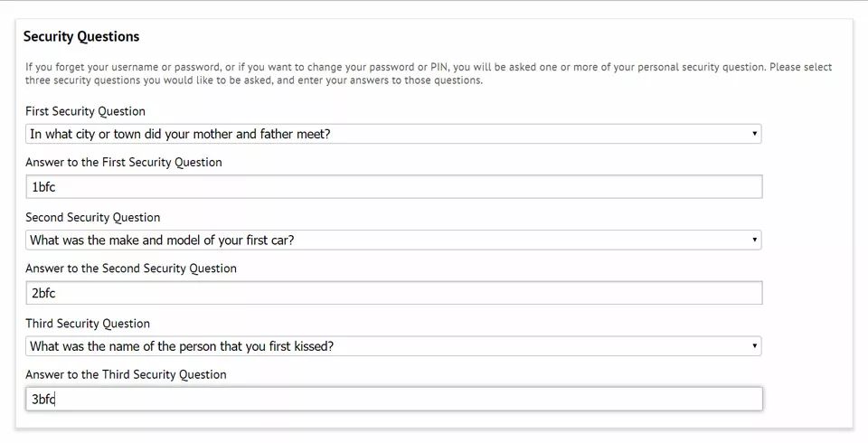Focus the Answer to the Second Security Question field
The height and width of the screenshot is (443, 868).
click(393, 293)
